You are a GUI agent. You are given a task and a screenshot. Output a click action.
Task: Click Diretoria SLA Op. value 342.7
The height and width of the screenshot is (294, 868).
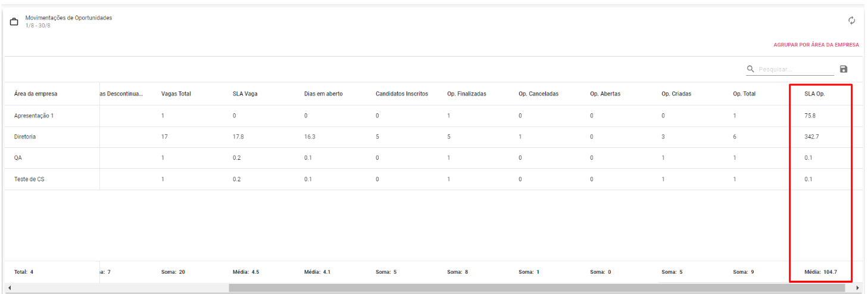point(811,137)
